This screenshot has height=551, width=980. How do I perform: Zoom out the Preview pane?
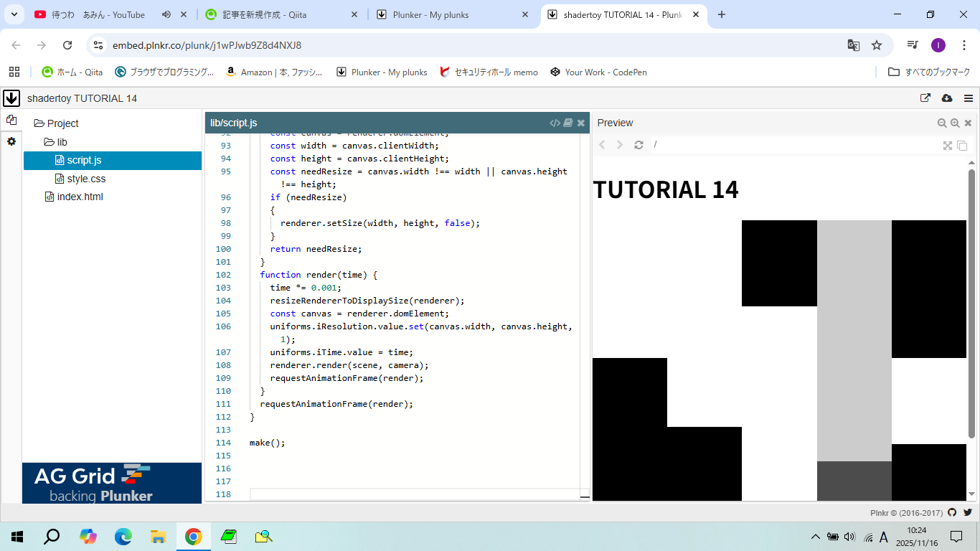pos(942,123)
